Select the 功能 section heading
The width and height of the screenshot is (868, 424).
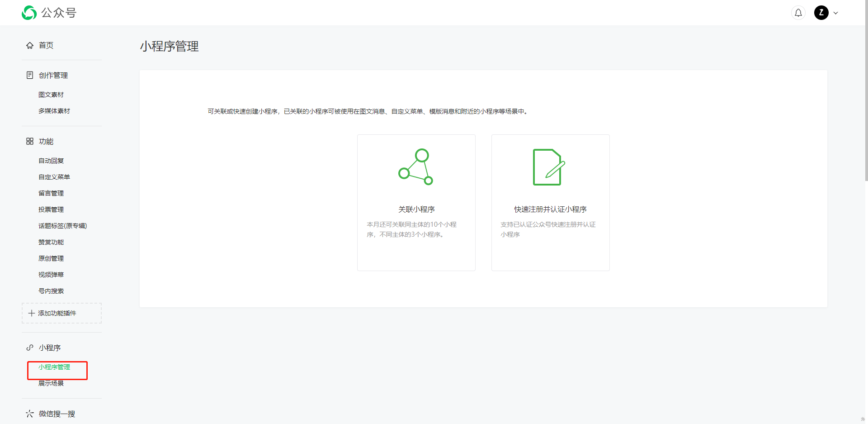(x=46, y=141)
